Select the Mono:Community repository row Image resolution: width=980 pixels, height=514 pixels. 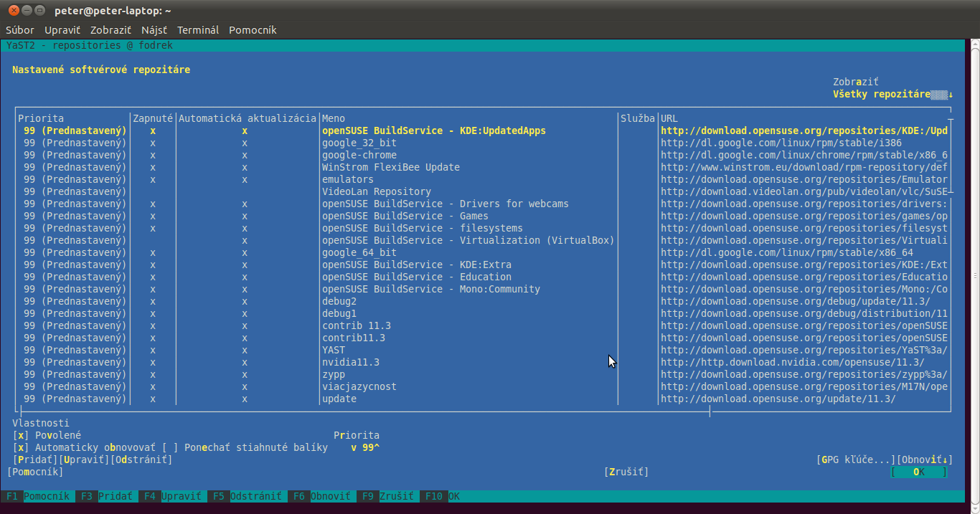coord(483,289)
